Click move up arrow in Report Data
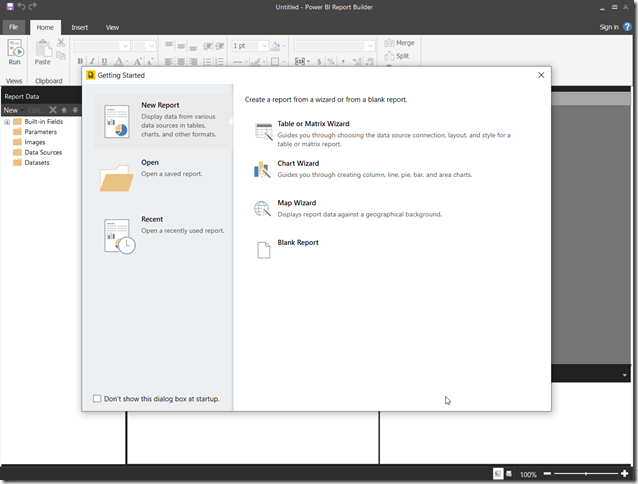The height and width of the screenshot is (484, 638). click(x=64, y=110)
